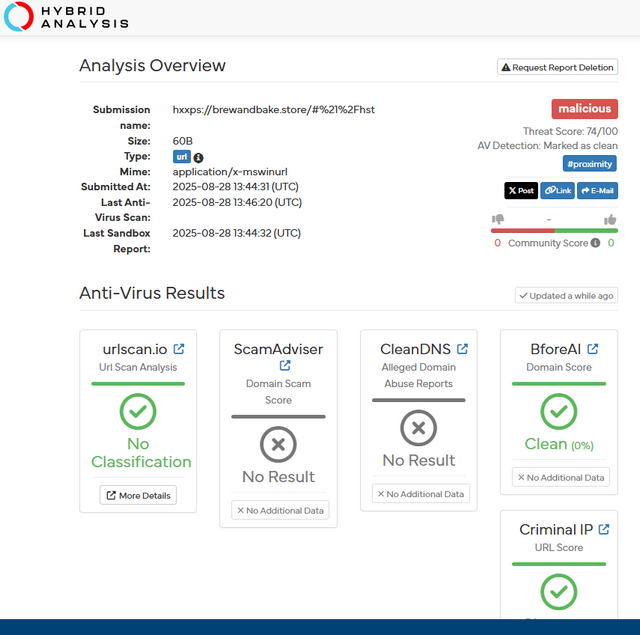Click the size value 60B
640x635 pixels.
[x=182, y=141]
